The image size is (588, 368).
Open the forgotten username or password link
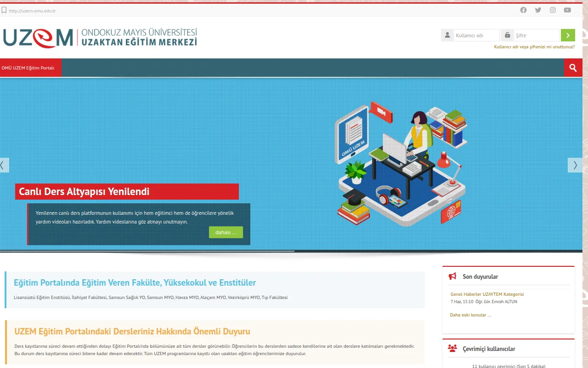tap(534, 46)
